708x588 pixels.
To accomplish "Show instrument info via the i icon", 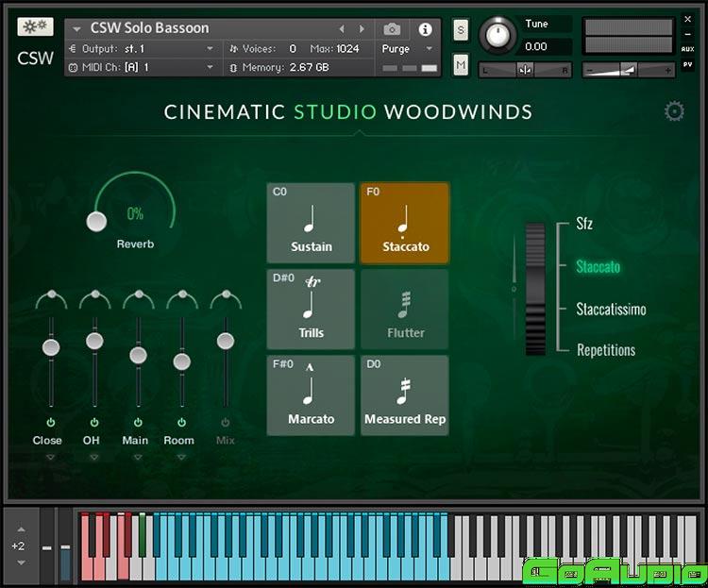I will [425, 29].
